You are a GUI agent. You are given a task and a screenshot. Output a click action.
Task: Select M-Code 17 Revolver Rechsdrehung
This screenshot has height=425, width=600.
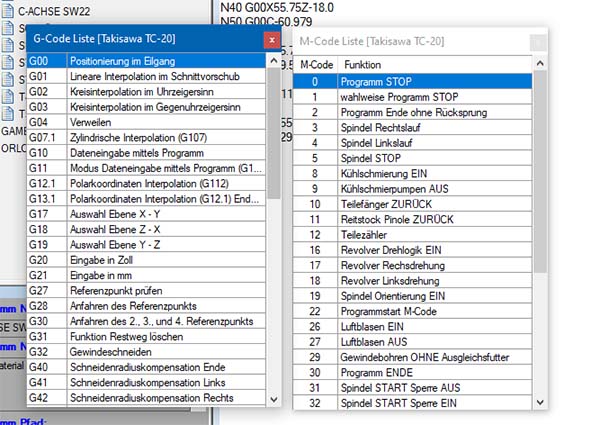(412, 265)
